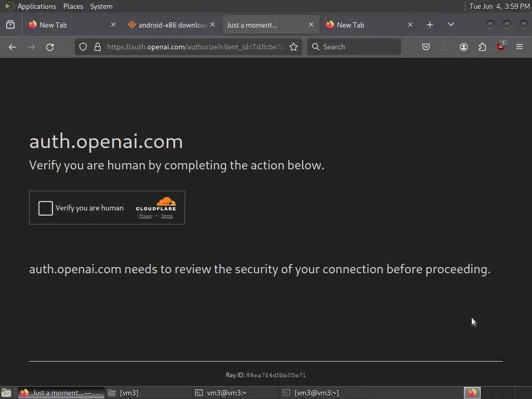The height and width of the screenshot is (399, 532).
Task: Click the site security padlock icon
Action: coord(97,47)
